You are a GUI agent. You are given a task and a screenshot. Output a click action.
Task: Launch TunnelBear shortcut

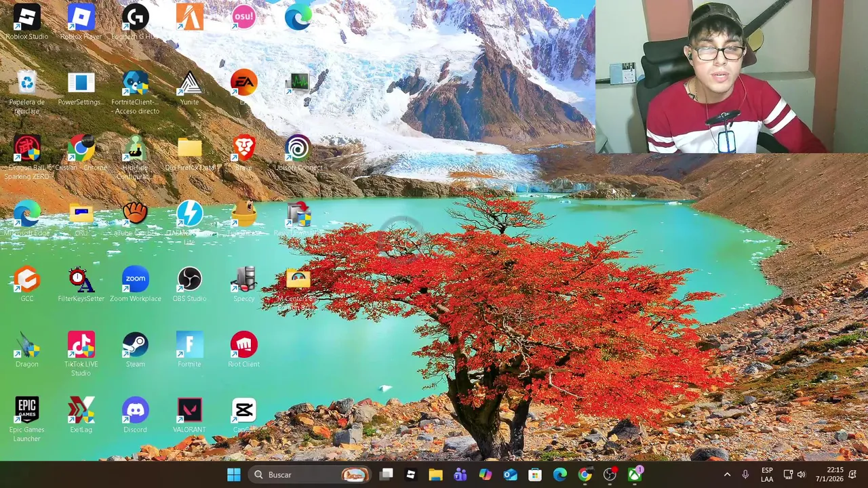(243, 214)
